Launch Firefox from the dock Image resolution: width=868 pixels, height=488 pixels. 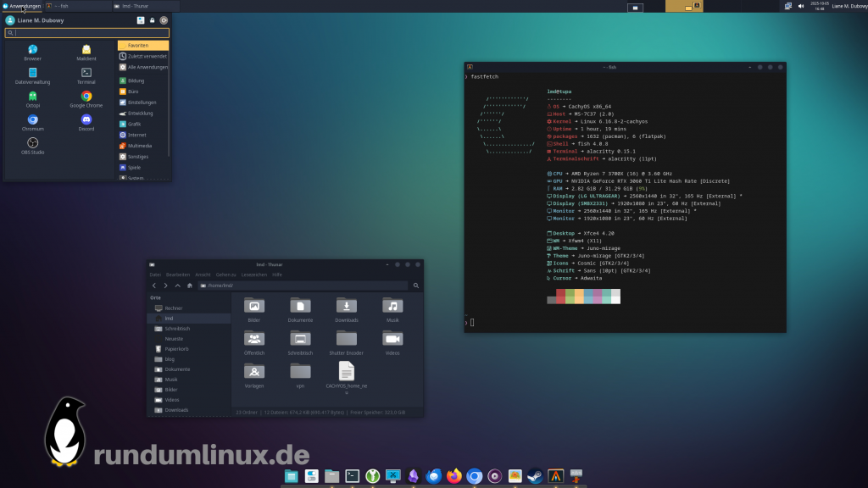453,476
